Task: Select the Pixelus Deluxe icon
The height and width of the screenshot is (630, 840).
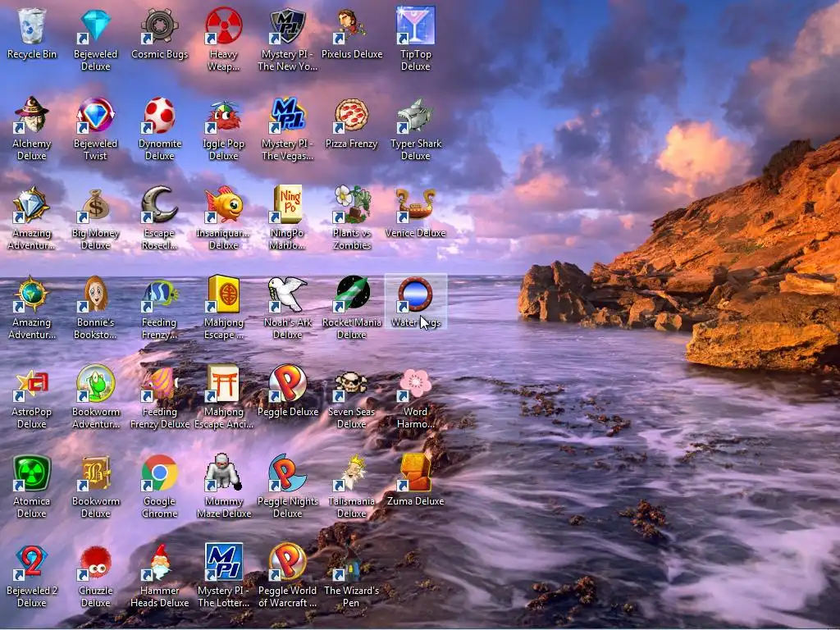Action: 351,25
